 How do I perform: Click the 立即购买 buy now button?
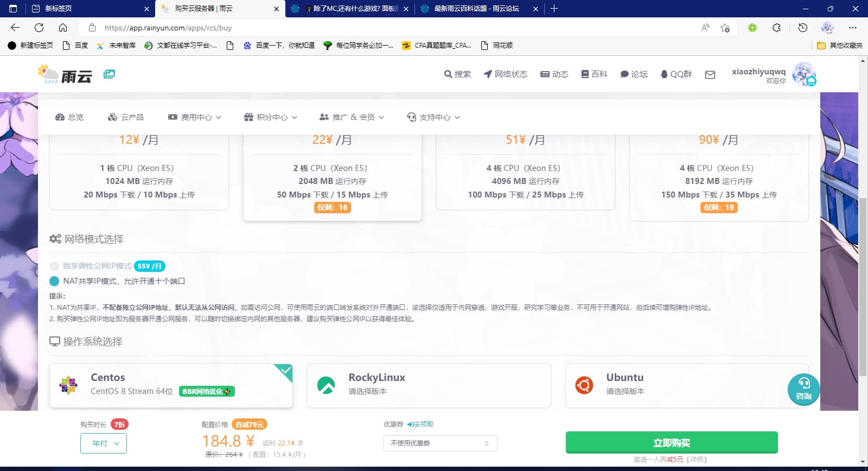click(x=672, y=443)
